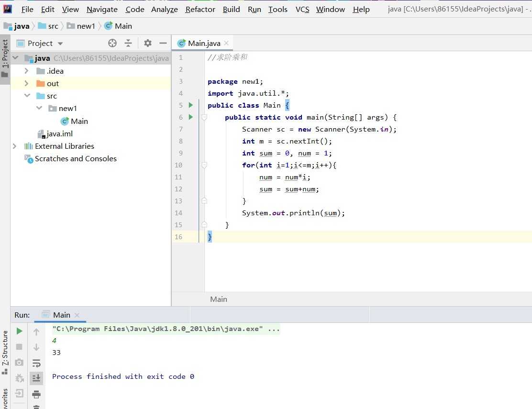Click the locate/scroll-from-source crosshair icon

pos(112,43)
